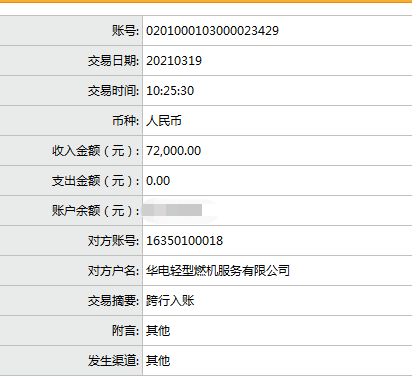The width and height of the screenshot is (412, 391).
Task: Click the 交易摘要 label
Action: 113,301
